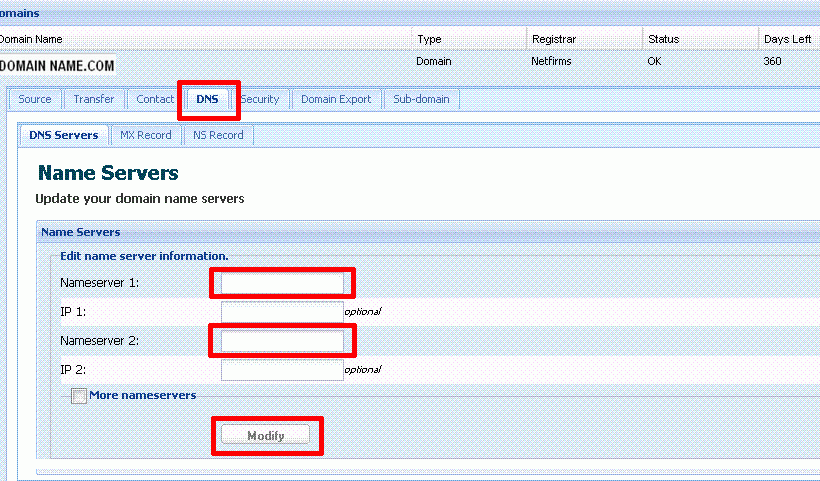Click the Registrar column header

point(554,39)
